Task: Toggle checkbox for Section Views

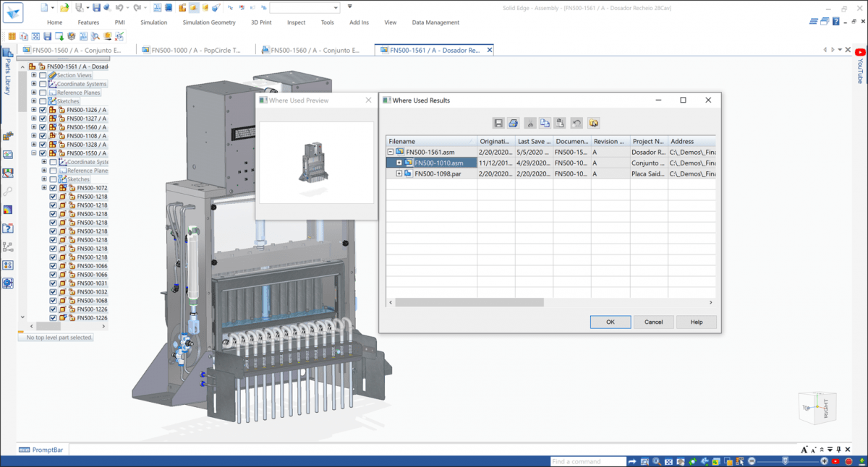Action: (x=43, y=75)
